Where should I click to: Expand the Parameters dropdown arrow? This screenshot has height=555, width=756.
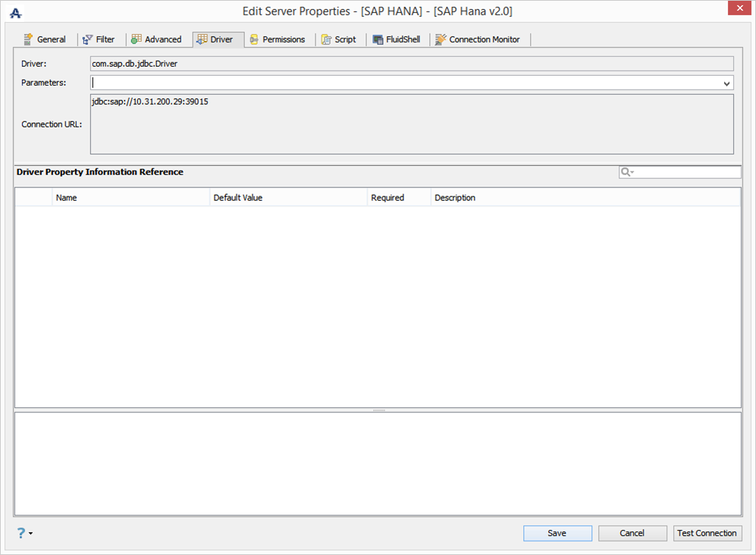coord(726,83)
